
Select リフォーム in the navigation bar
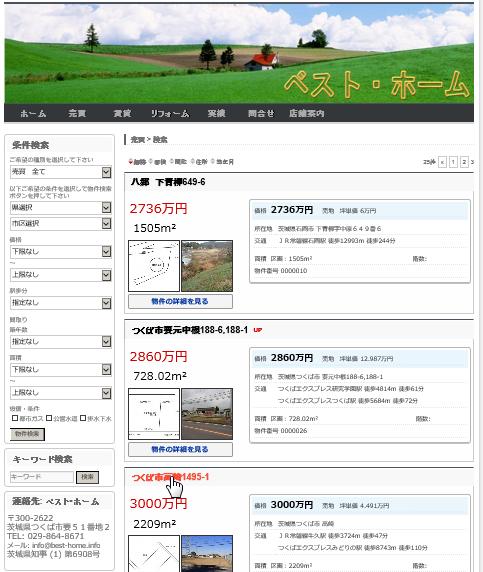(170, 113)
